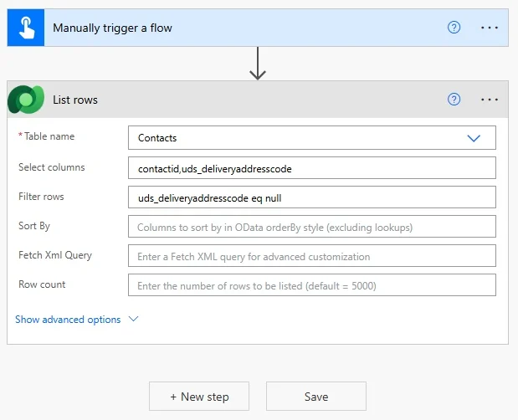Open help for Manually trigger a flow
The width and height of the screenshot is (518, 420).
(454, 28)
